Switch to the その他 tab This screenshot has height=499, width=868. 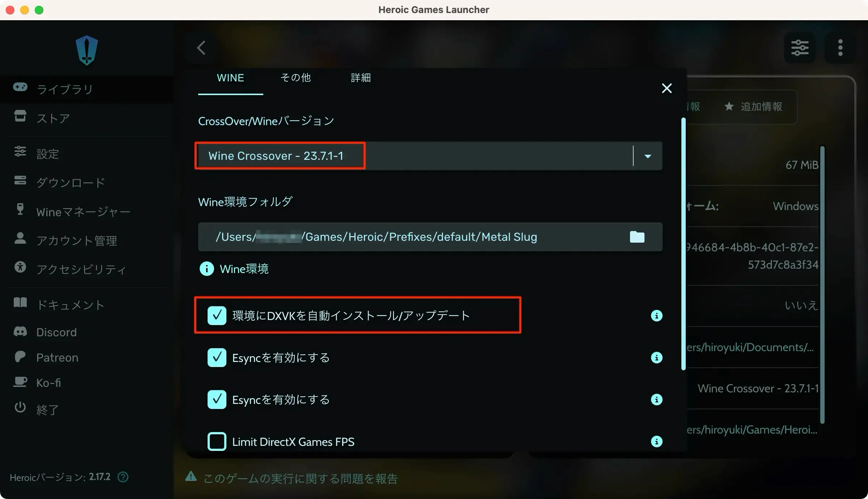click(295, 78)
